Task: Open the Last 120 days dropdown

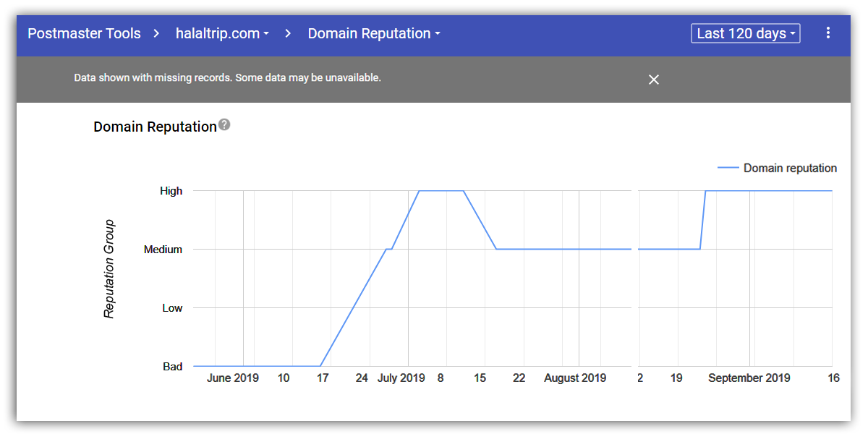Action: [746, 33]
